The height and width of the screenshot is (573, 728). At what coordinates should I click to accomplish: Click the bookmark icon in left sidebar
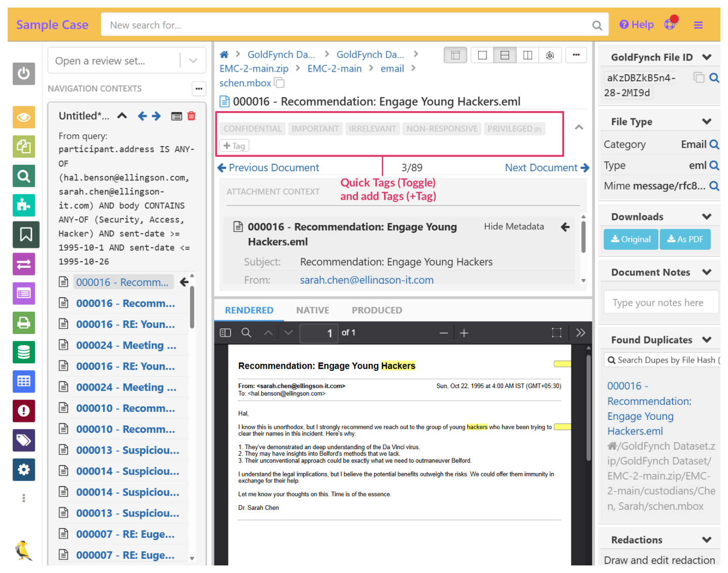click(24, 234)
